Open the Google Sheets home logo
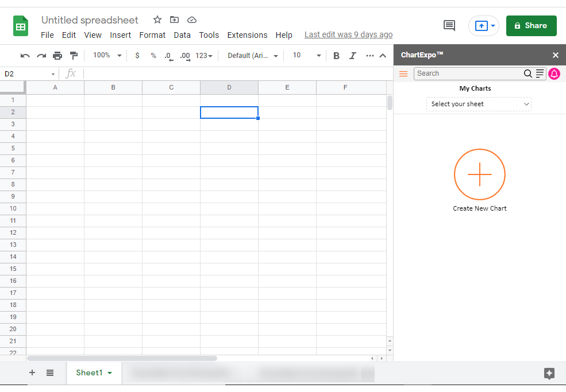 [21, 26]
